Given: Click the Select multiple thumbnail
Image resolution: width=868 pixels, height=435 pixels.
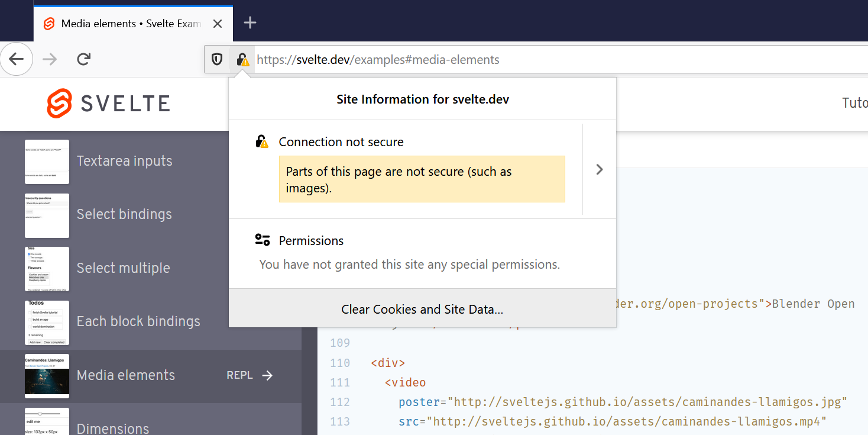Looking at the screenshot, I should [47, 269].
